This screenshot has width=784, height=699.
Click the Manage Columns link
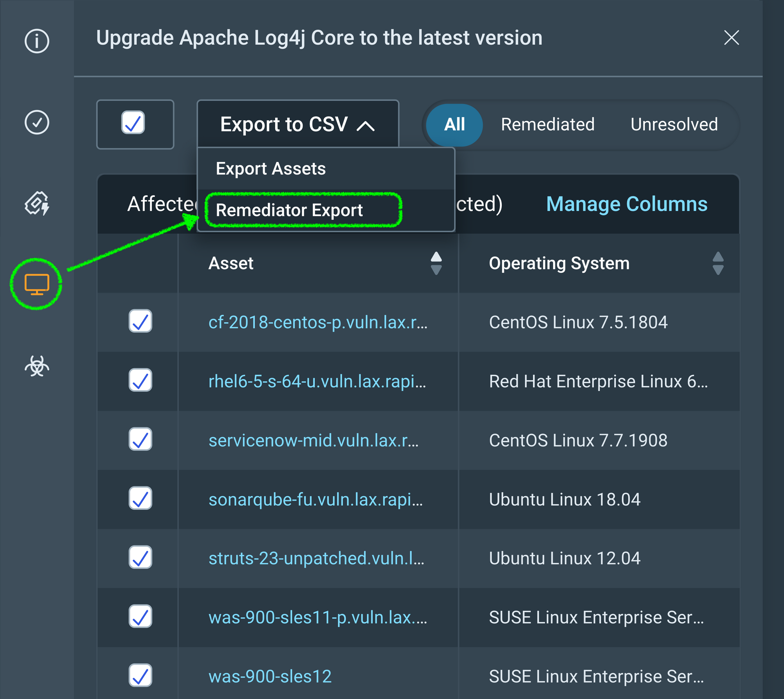[x=626, y=204]
